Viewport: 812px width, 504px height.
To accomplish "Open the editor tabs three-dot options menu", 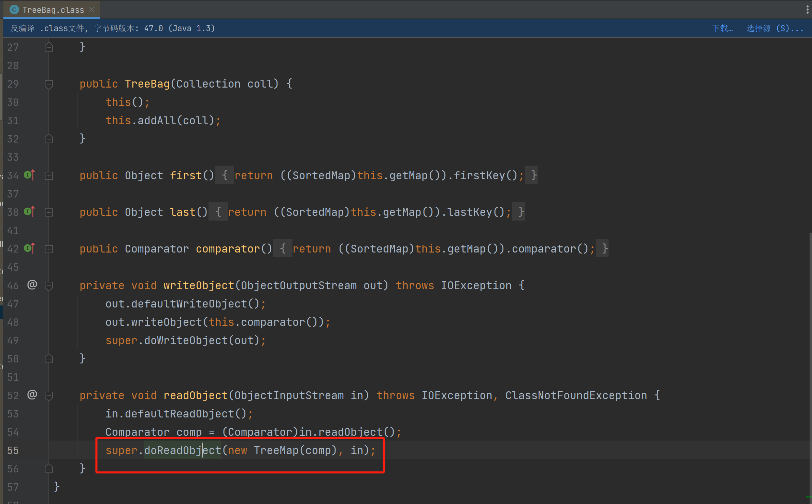I will 807,10.
